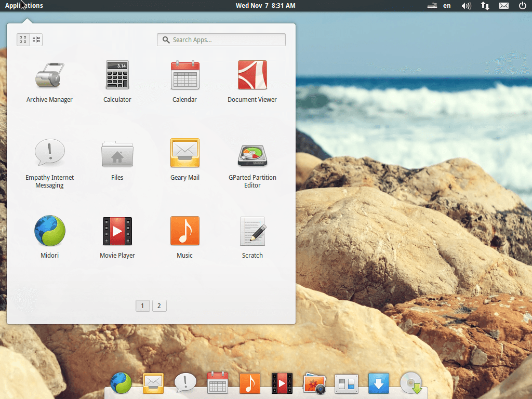Screen dimensions: 532x399
Task: Open the messaging envelope indicator
Action: (504, 6)
